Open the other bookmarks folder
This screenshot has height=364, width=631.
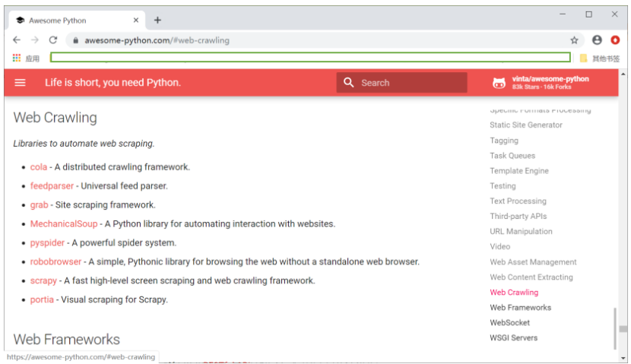pyautogui.click(x=599, y=58)
